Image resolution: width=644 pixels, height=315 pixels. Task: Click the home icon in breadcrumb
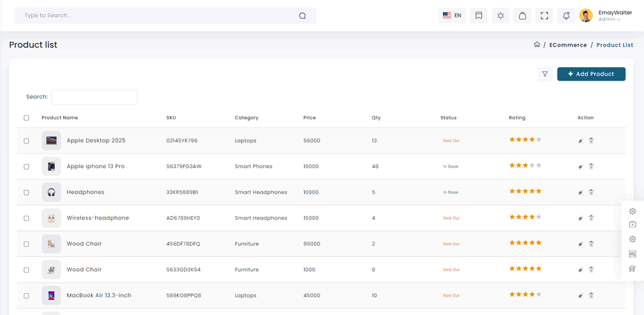(537, 44)
